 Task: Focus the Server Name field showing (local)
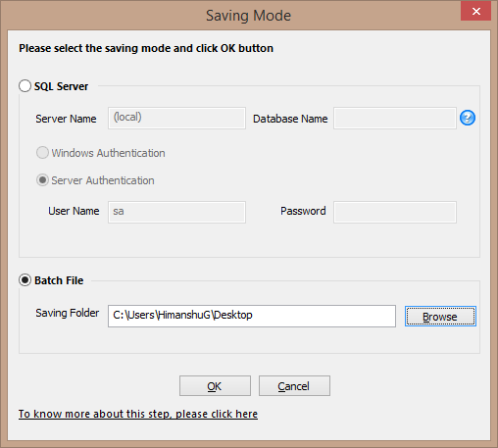point(176,118)
